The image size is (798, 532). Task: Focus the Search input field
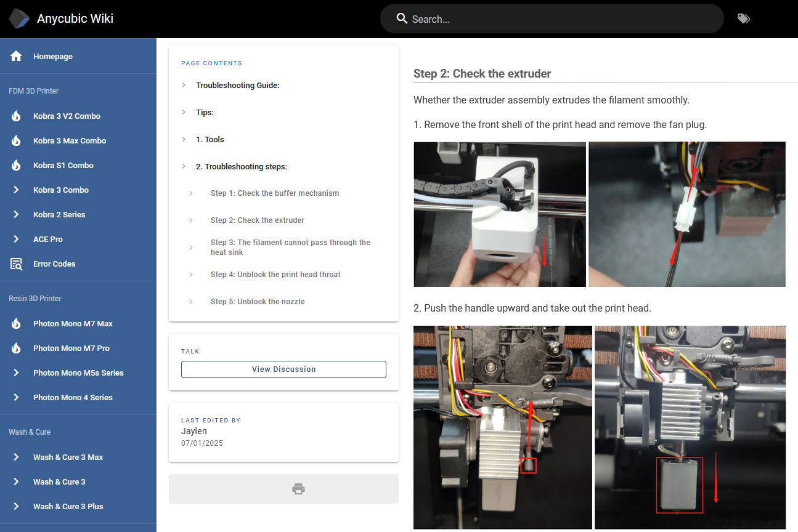click(x=552, y=18)
